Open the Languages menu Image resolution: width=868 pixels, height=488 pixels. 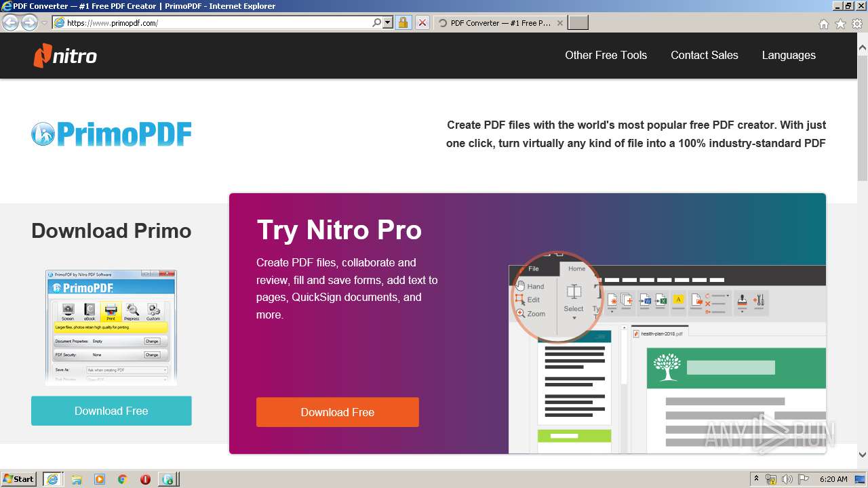[x=788, y=56]
